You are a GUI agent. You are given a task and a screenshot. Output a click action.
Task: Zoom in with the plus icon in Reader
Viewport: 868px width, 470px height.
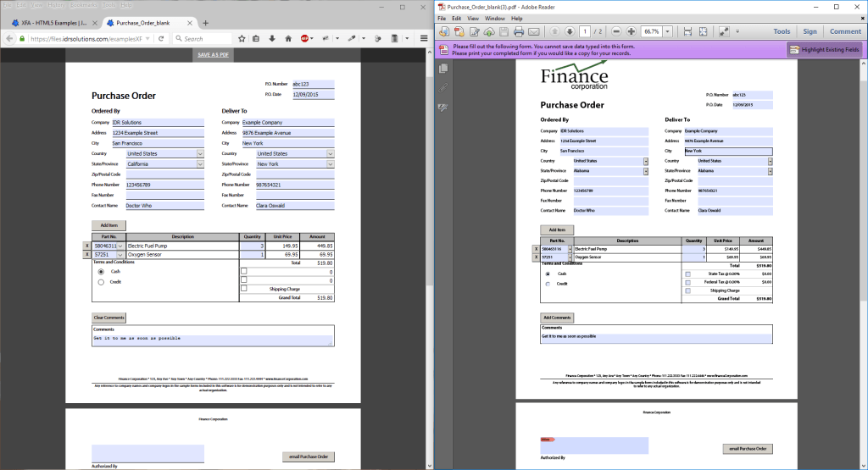coord(632,31)
